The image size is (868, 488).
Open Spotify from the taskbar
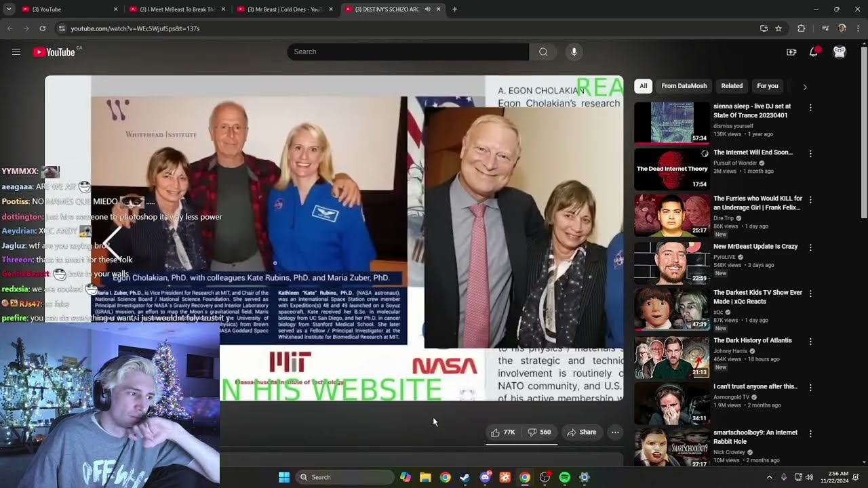tap(565, 477)
